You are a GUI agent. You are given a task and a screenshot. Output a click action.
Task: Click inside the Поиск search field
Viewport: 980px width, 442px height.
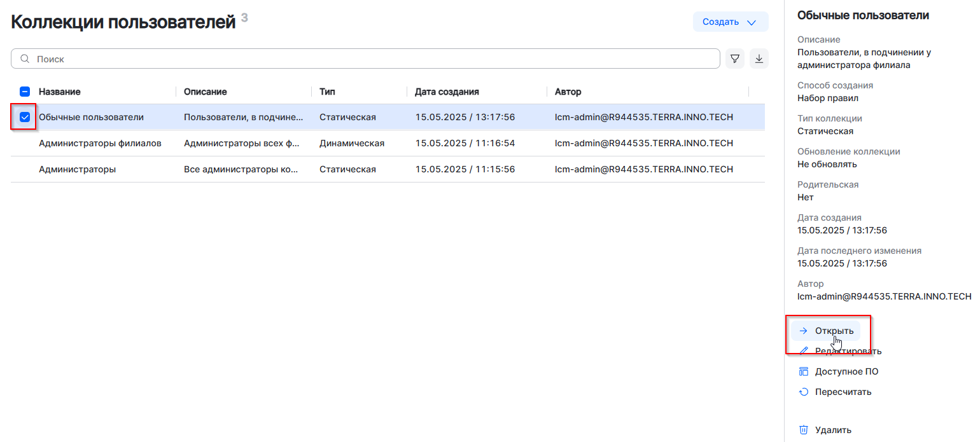[x=255, y=58]
